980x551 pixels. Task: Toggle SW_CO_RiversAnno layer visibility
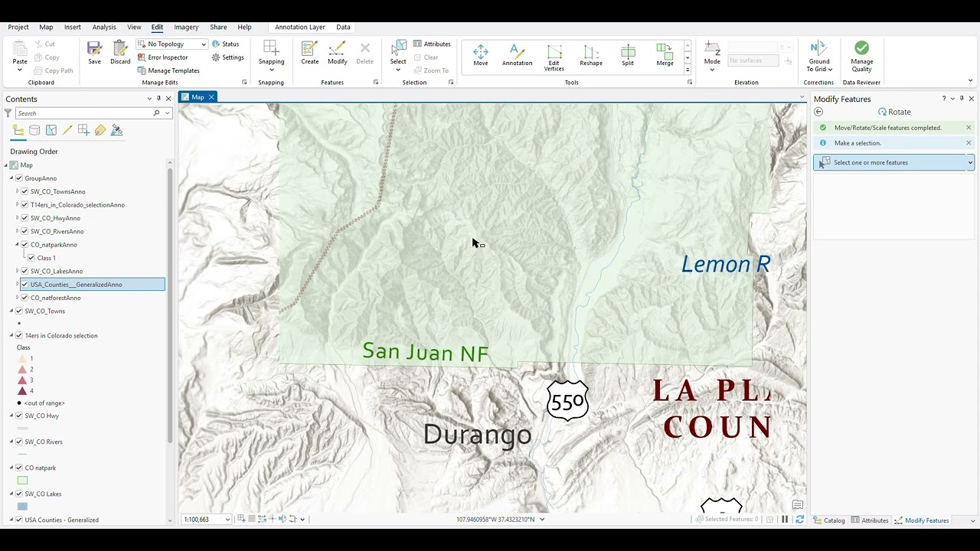(24, 231)
